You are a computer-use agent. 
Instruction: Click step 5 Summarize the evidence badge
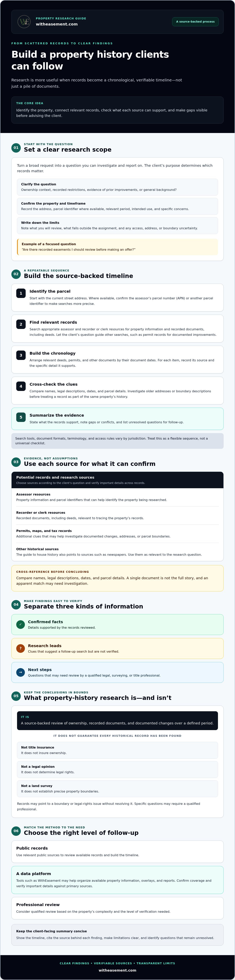(x=21, y=417)
